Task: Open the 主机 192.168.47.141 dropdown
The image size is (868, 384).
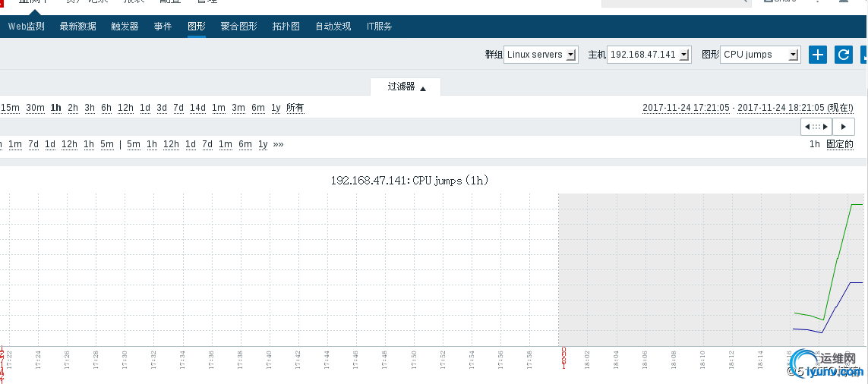Action: (649, 54)
